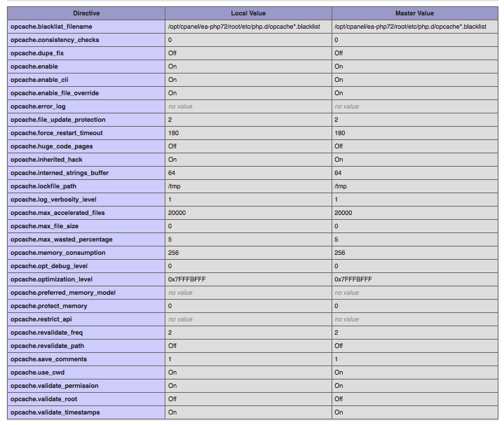Click master 'no value' for preferred_memory_model

point(346,293)
